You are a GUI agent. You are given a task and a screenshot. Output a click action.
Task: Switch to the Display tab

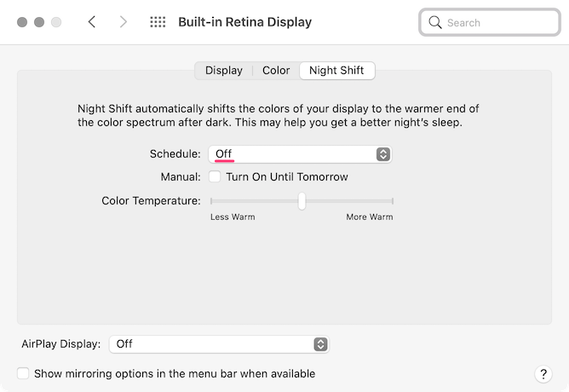(223, 71)
